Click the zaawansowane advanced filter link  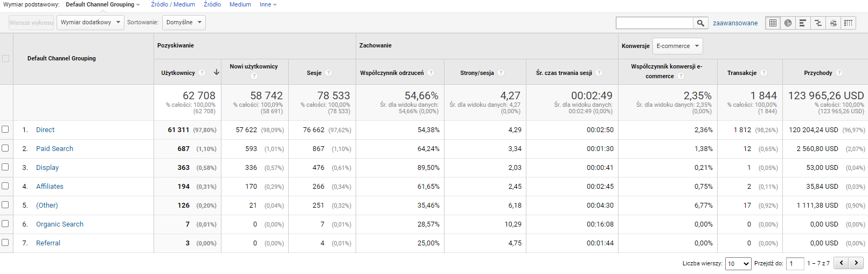[735, 23]
